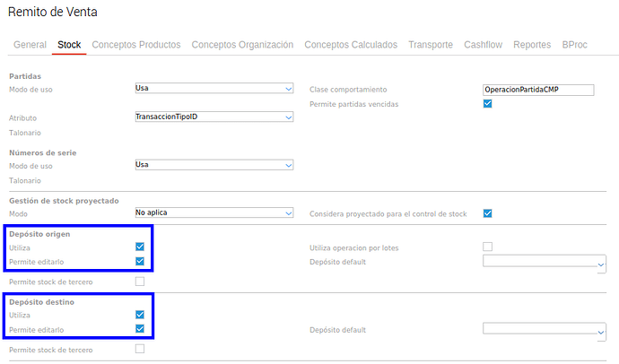Open the BProc tab
619x364 pixels.
[x=574, y=44]
